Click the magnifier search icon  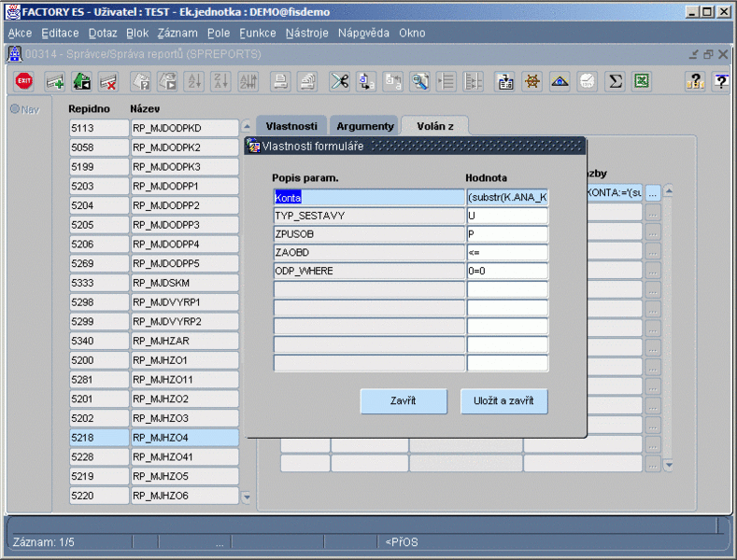pos(420,81)
